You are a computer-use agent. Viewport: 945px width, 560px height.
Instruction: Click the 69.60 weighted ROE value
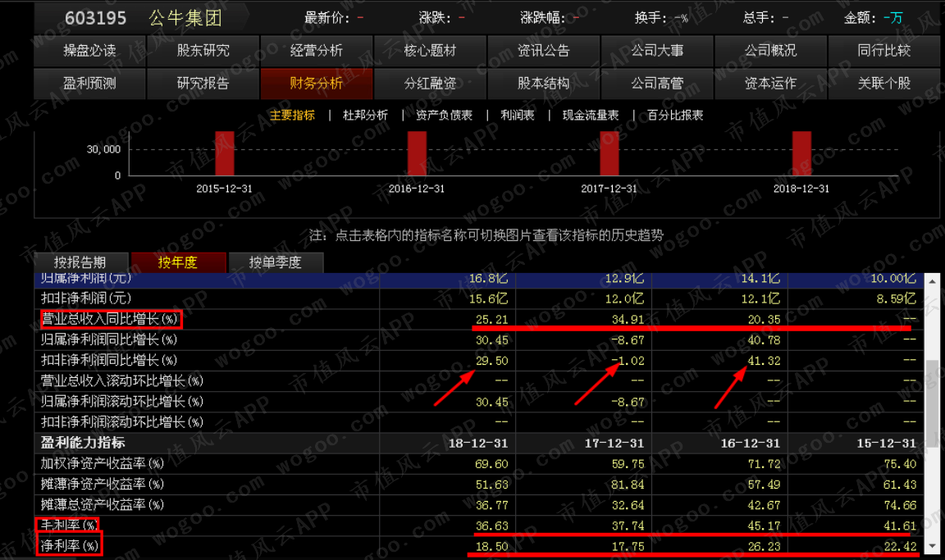click(x=492, y=464)
